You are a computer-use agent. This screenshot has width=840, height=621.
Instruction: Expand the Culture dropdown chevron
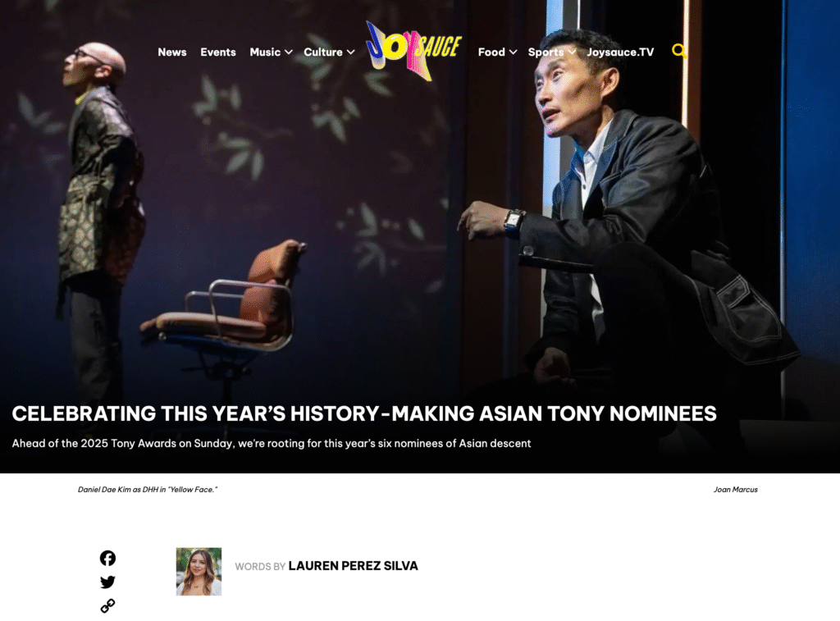[351, 52]
